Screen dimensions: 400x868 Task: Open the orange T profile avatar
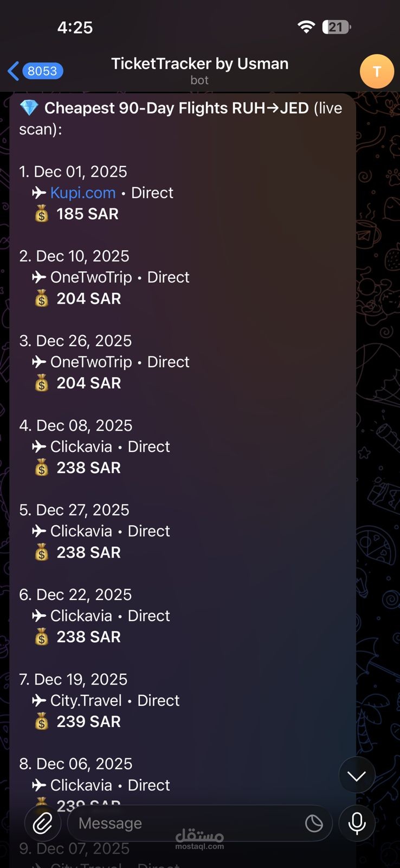pyautogui.click(x=377, y=71)
